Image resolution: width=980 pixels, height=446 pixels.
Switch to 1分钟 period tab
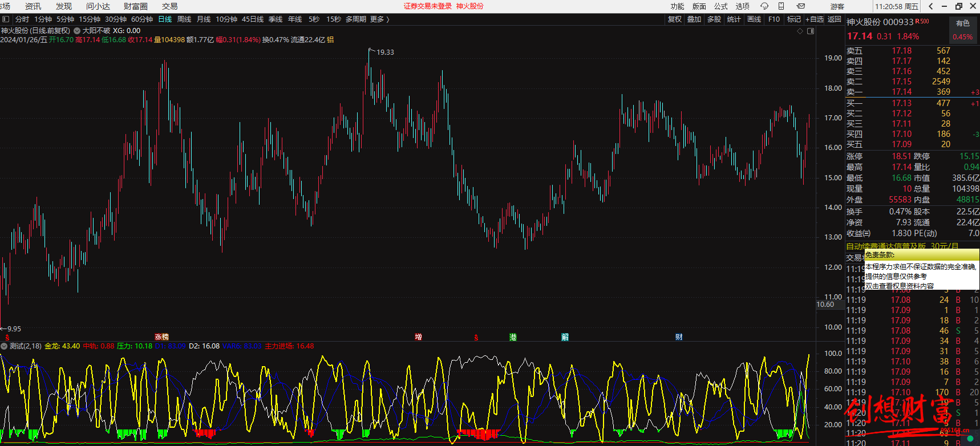(x=43, y=19)
